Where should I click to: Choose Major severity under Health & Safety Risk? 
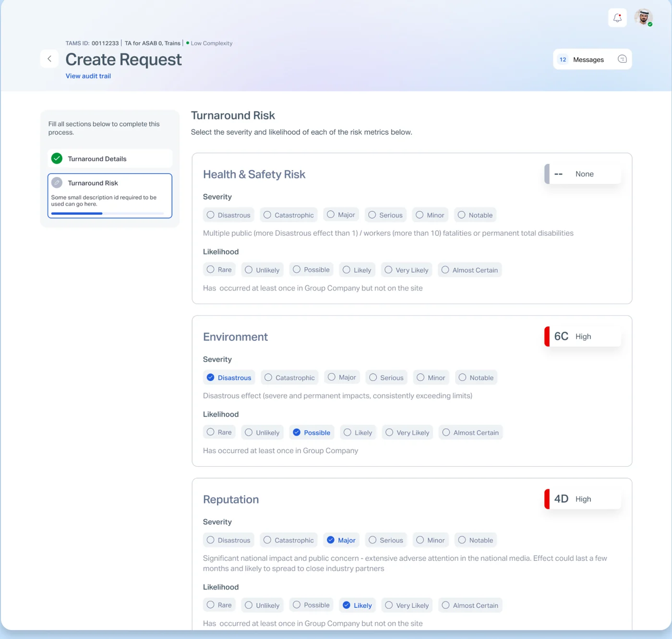341,215
